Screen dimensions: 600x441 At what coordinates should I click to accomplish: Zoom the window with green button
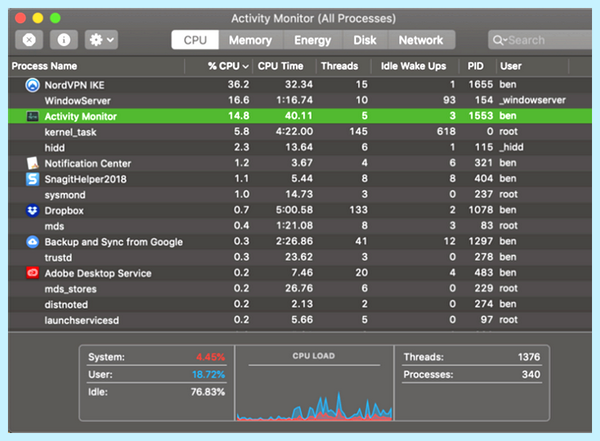tap(55, 18)
